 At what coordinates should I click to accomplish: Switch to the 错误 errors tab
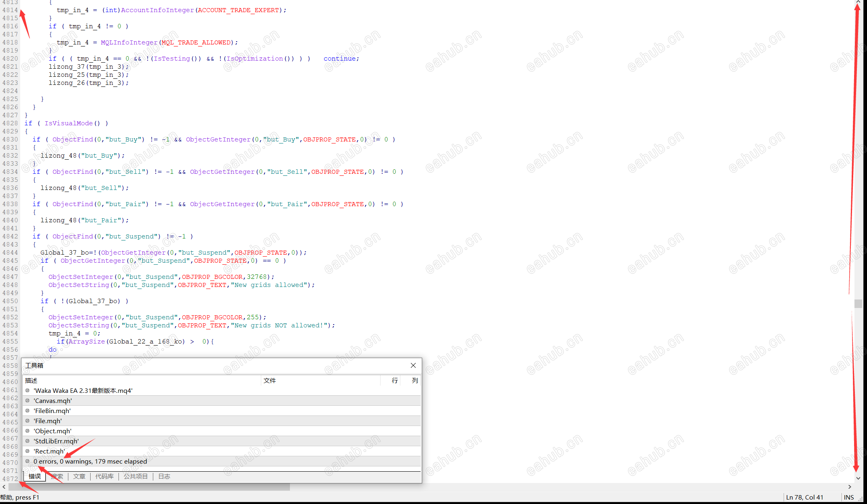click(35, 477)
